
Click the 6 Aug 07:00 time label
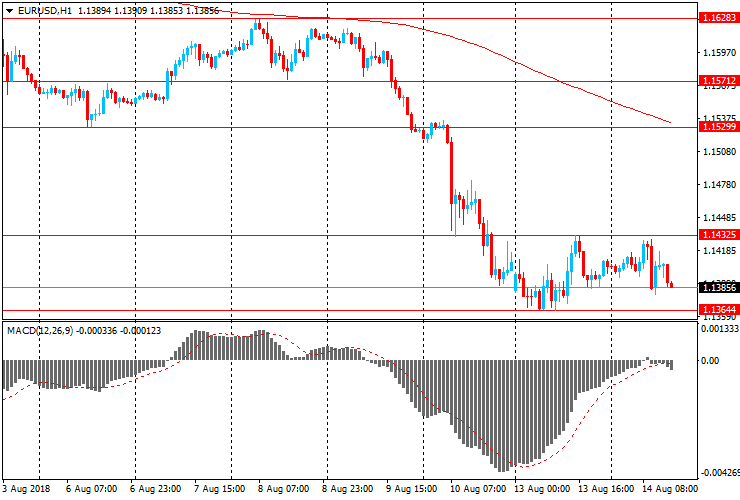[x=92, y=488]
